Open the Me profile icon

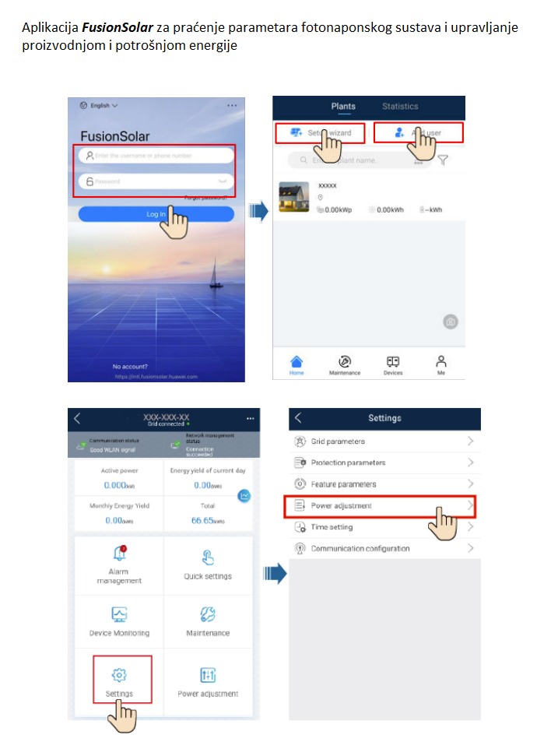(x=441, y=361)
